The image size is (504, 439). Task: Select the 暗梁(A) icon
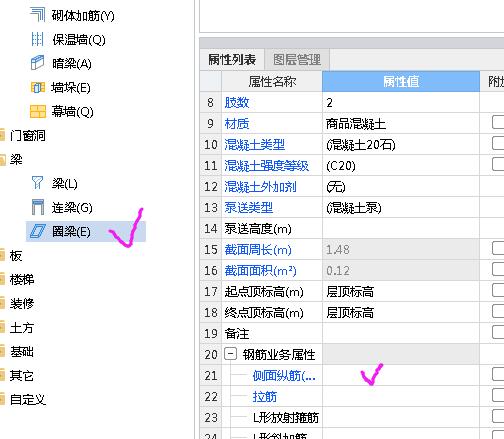[x=37, y=63]
